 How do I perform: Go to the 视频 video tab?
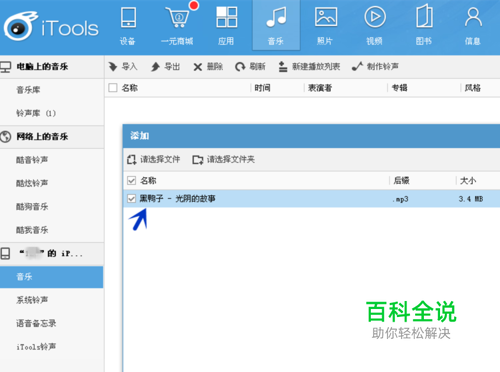click(375, 26)
